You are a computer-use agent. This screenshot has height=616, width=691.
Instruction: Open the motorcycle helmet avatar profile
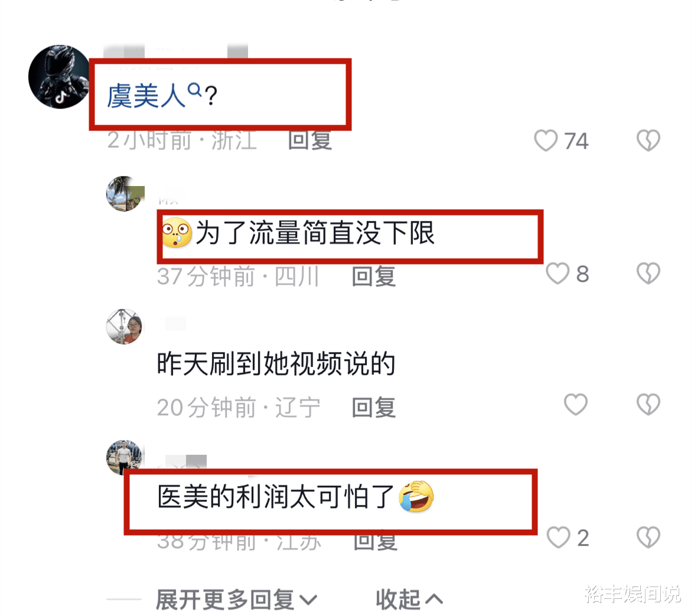click(x=60, y=77)
